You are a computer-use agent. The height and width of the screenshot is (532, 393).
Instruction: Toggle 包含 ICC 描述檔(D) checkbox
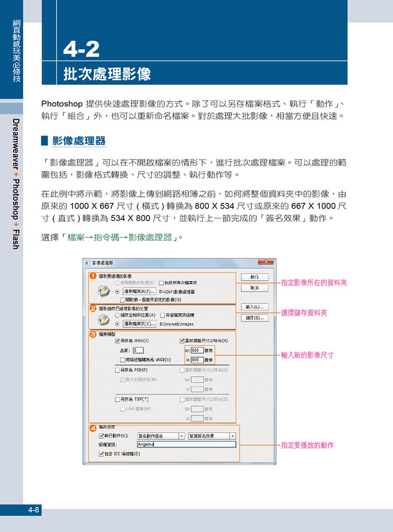(102, 453)
